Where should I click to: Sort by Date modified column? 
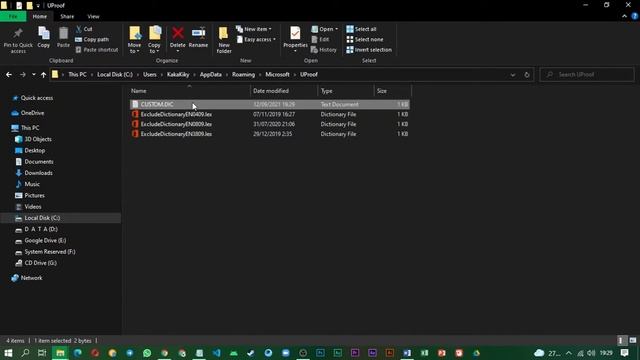tap(284, 91)
